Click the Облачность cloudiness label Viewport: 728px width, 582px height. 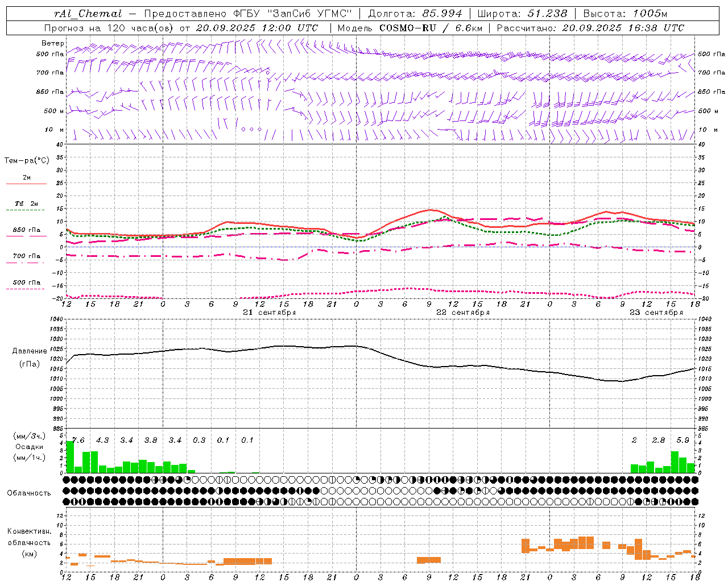click(29, 493)
